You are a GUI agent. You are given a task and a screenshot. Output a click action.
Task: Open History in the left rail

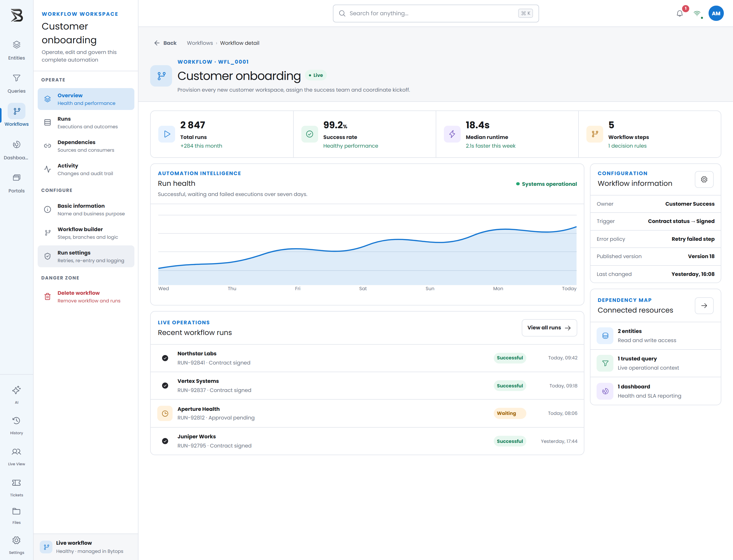tap(16, 425)
